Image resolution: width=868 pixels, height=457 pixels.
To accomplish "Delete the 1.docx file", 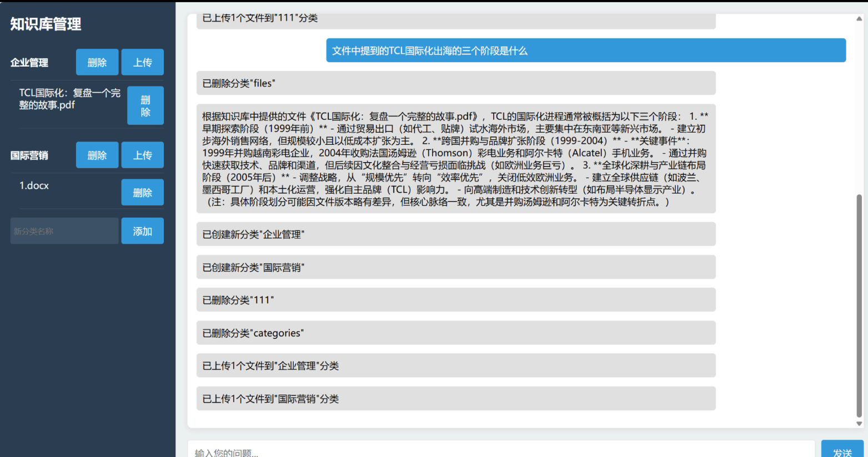I will pos(143,192).
